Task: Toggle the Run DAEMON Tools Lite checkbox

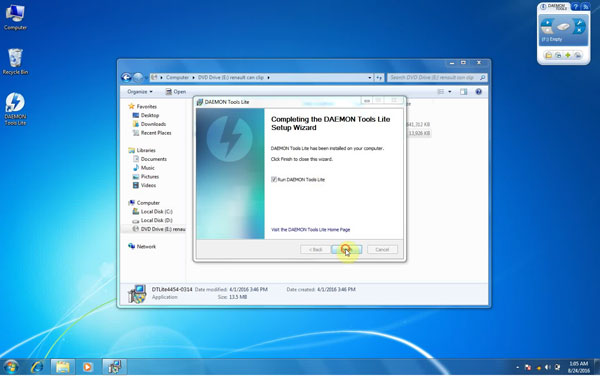Action: click(x=274, y=179)
